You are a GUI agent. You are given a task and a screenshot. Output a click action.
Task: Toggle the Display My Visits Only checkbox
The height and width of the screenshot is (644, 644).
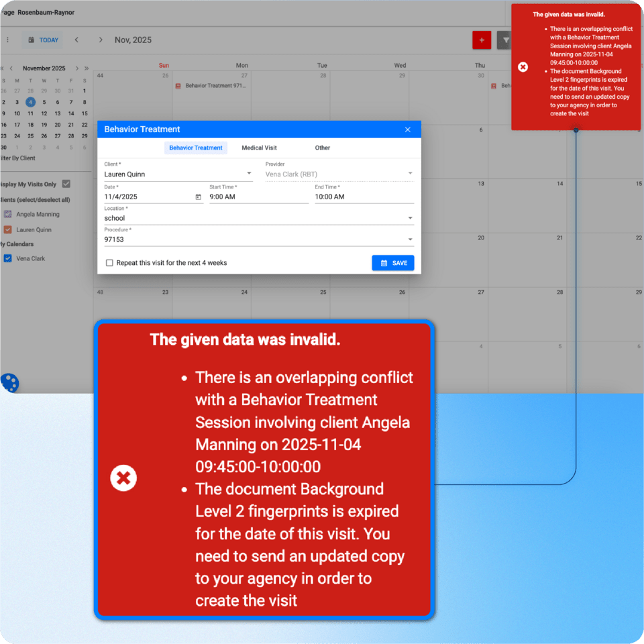click(x=66, y=184)
